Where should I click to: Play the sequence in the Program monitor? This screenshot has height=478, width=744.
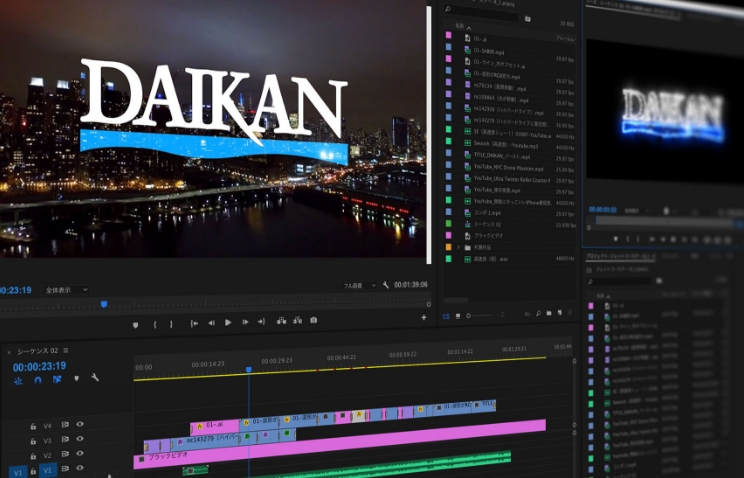coord(228,322)
